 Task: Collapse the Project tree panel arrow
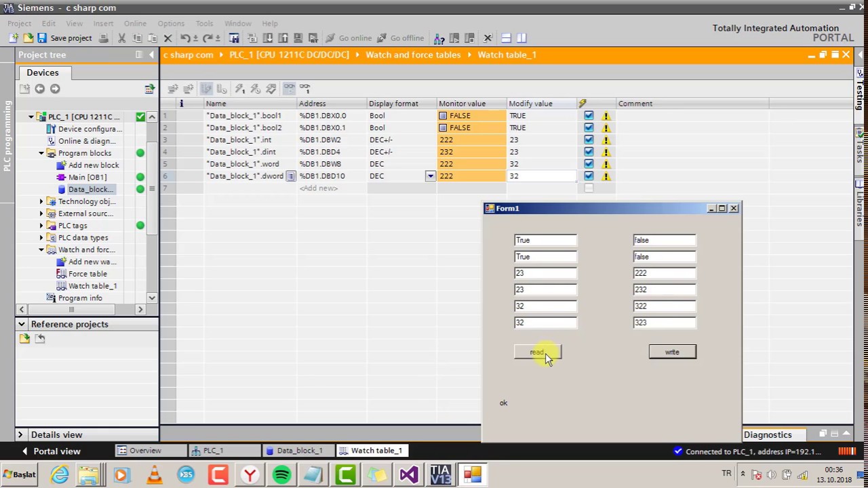pos(151,54)
